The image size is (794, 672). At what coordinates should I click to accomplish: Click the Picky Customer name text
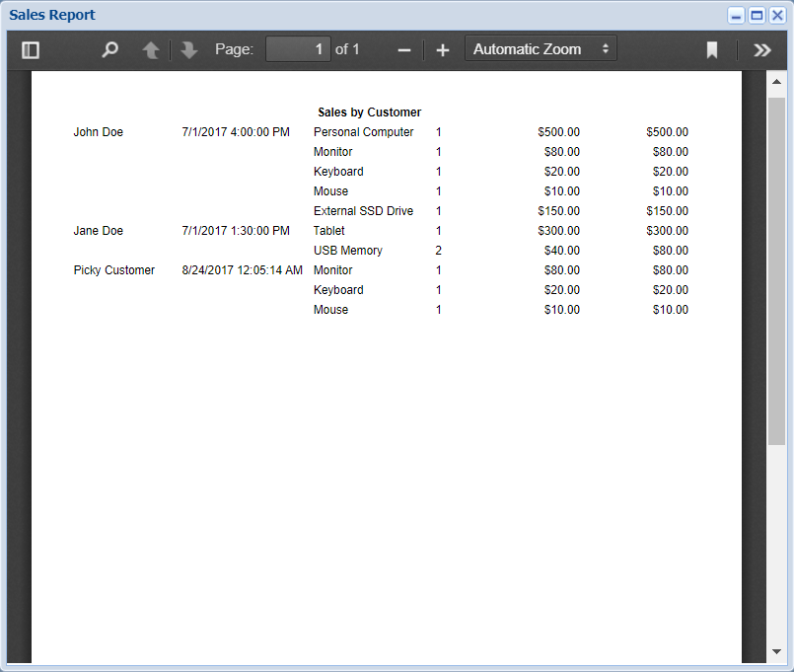(x=114, y=270)
